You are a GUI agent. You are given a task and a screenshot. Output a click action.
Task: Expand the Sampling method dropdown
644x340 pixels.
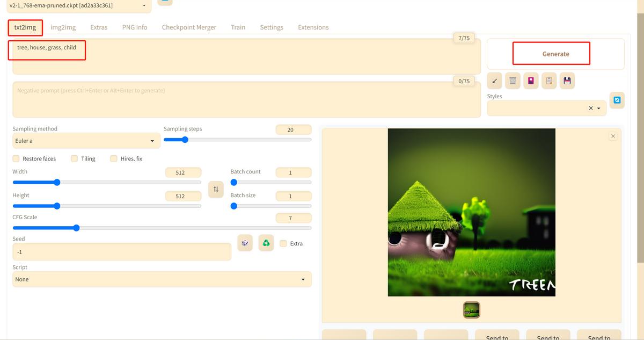(86, 141)
